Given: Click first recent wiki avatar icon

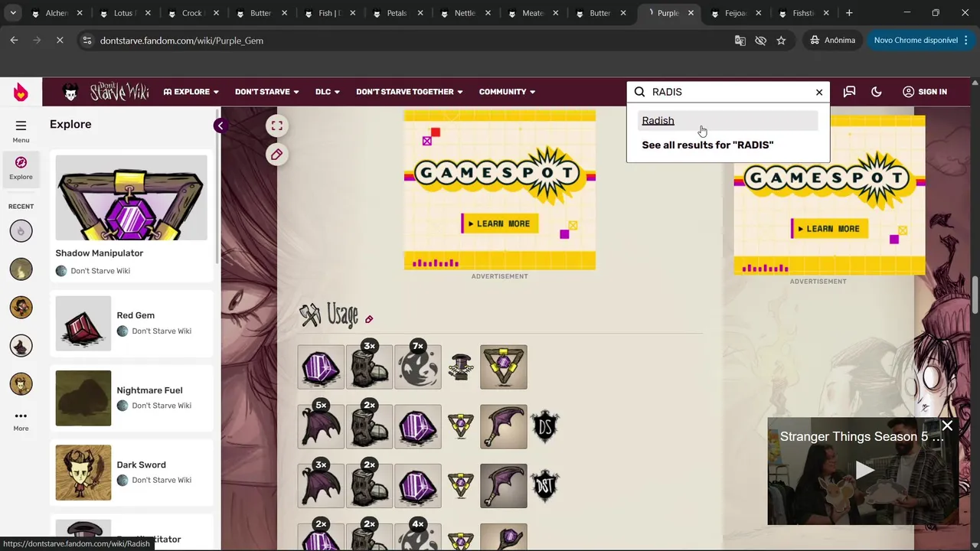Looking at the screenshot, I should pyautogui.click(x=21, y=230).
